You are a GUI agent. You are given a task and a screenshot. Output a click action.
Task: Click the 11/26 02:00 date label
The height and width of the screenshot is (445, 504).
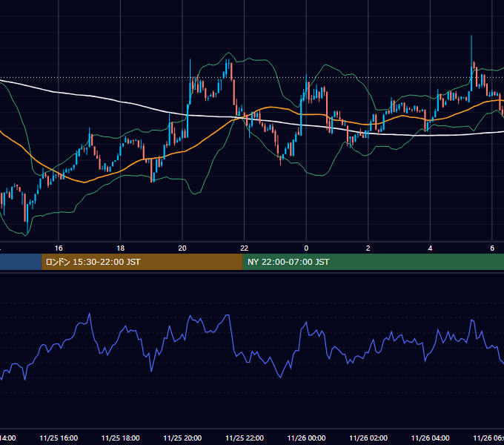coord(368,438)
